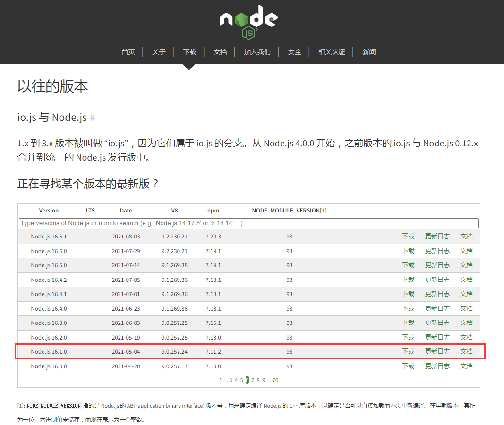Click 下载 for Node.js 16.5.0
Viewport: 504px width, 425px height.
pyautogui.click(x=409, y=265)
